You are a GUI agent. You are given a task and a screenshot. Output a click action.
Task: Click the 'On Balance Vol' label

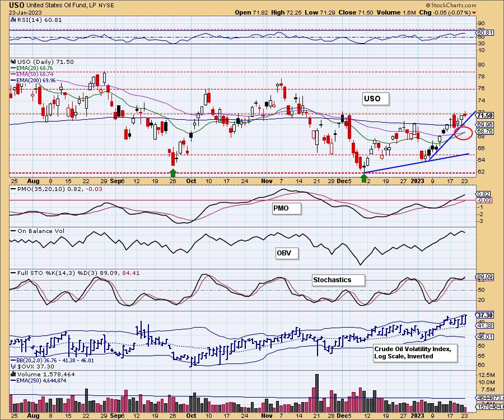coord(38,231)
